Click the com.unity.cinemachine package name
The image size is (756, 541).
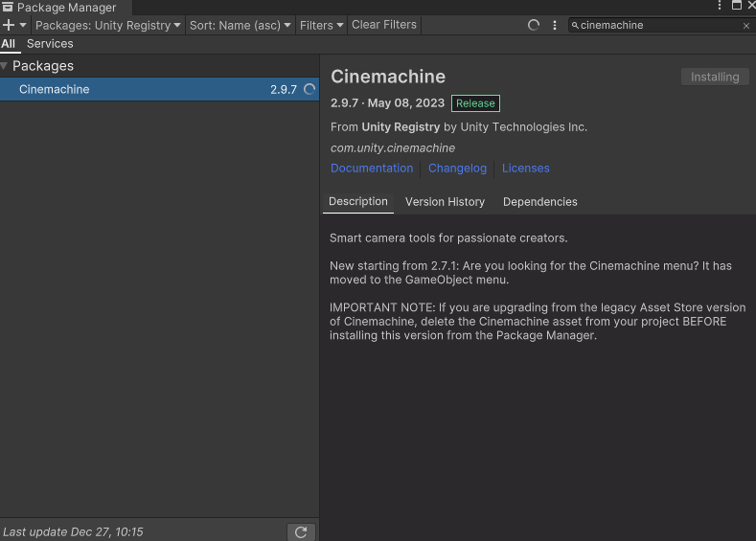pyautogui.click(x=393, y=147)
